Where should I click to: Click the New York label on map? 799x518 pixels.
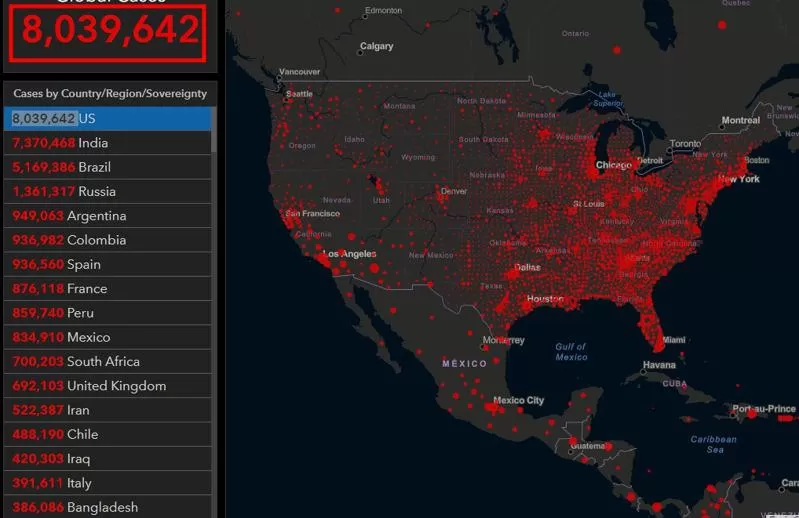coord(739,179)
